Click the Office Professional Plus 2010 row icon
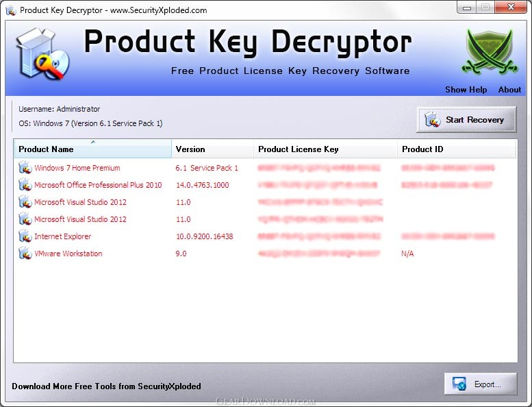This screenshot has width=532, height=407. point(25,185)
